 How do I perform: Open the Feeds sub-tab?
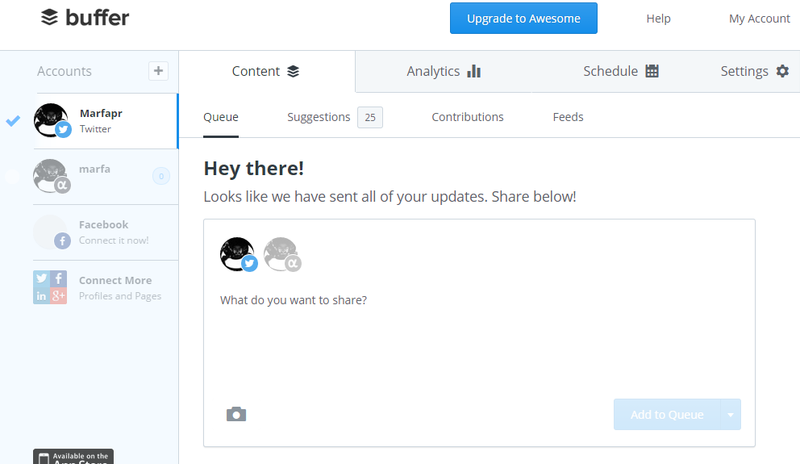pos(568,117)
